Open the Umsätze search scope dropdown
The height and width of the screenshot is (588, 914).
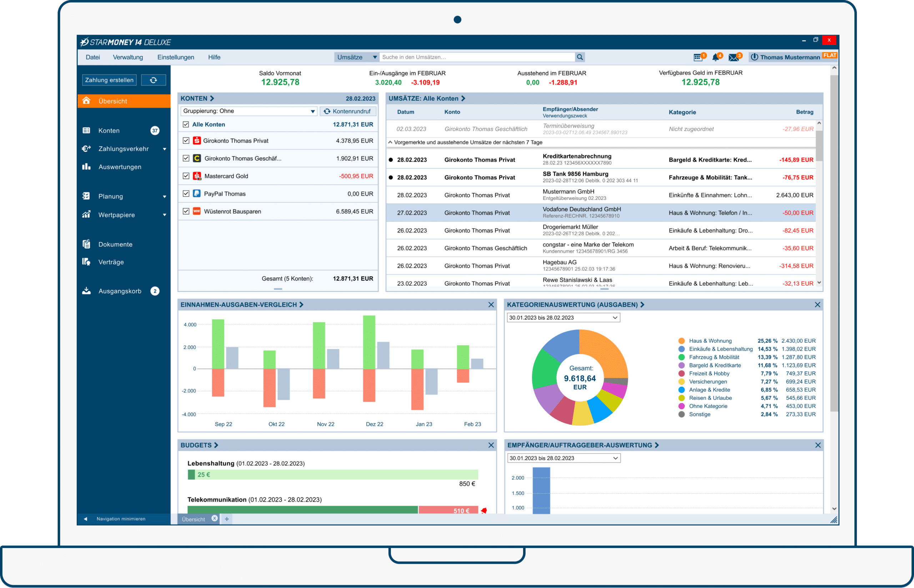[x=357, y=57]
